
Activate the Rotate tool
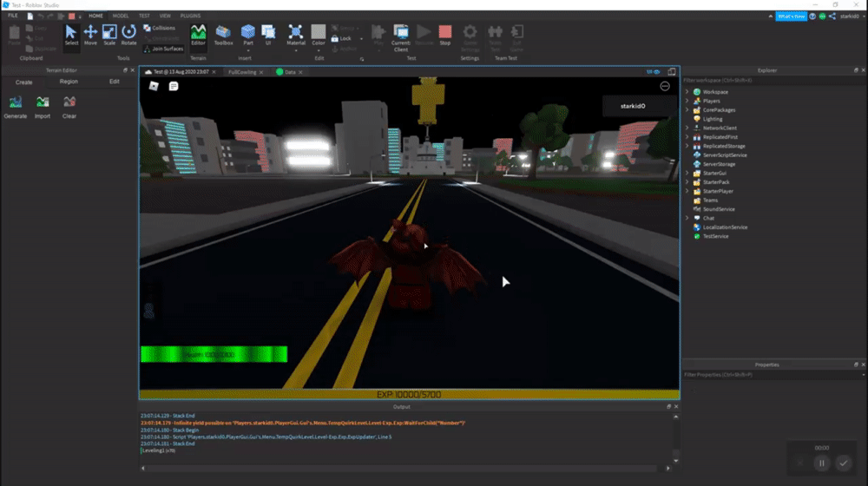point(129,36)
